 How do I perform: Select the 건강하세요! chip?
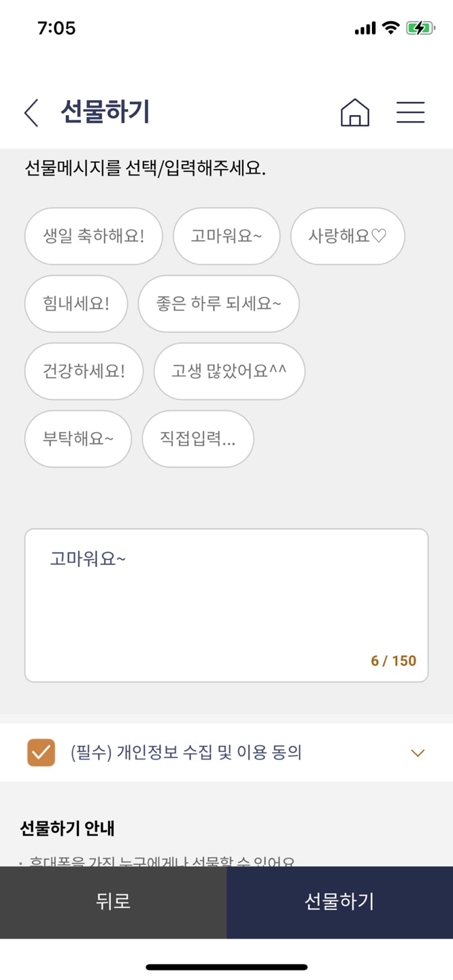click(x=84, y=372)
